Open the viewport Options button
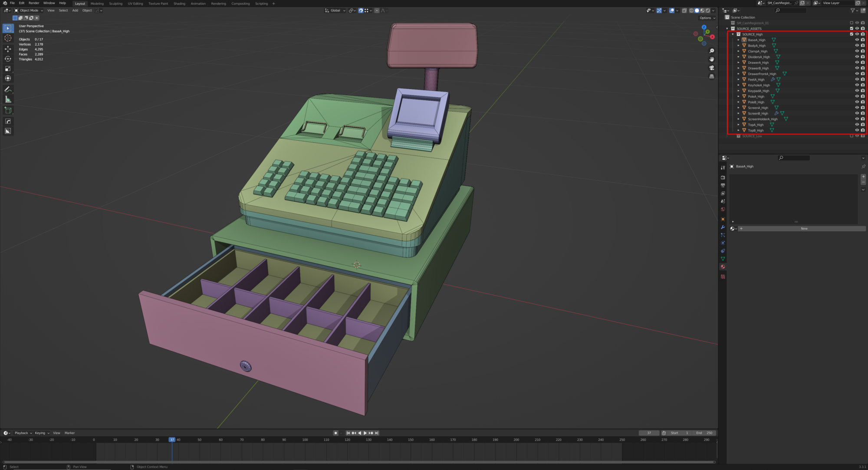This screenshot has height=470, width=868. pos(707,18)
